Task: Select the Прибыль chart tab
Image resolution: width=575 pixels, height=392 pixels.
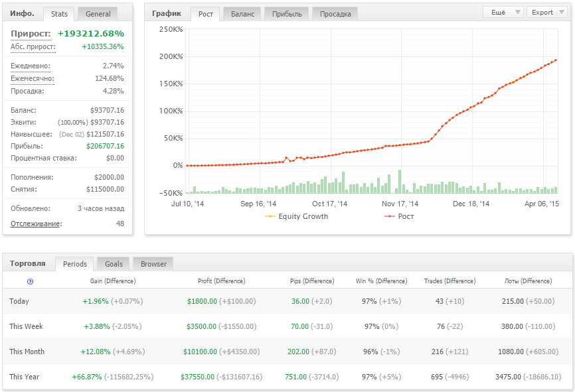Action: click(x=287, y=14)
